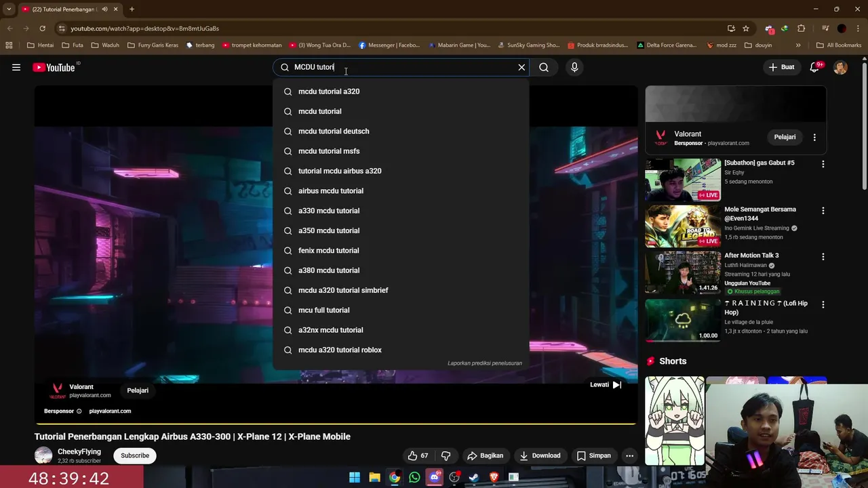Choose 'tutorial mcdu airbus a320' suggestion
This screenshot has height=488, width=868.
(400, 171)
